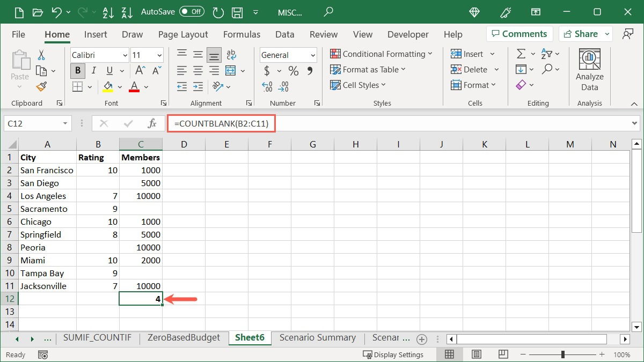This screenshot has height=362, width=644.
Task: Click the Increase Font Size icon
Action: pos(140,71)
